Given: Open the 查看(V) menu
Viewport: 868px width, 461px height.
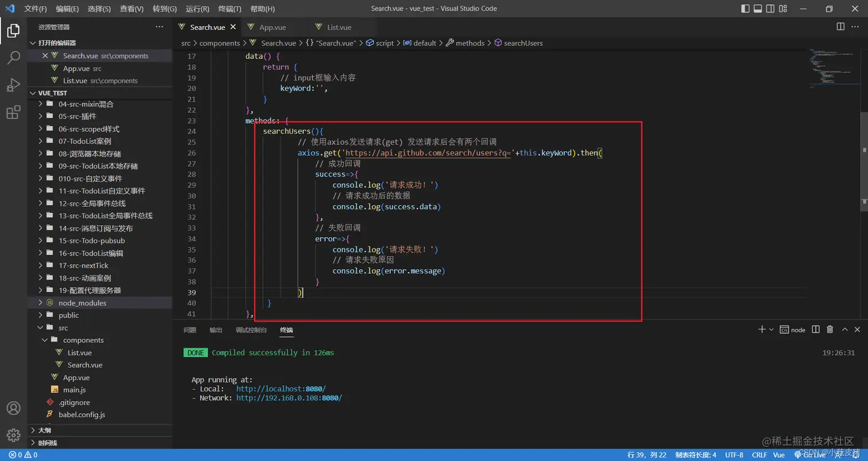Looking at the screenshot, I should click(132, 9).
